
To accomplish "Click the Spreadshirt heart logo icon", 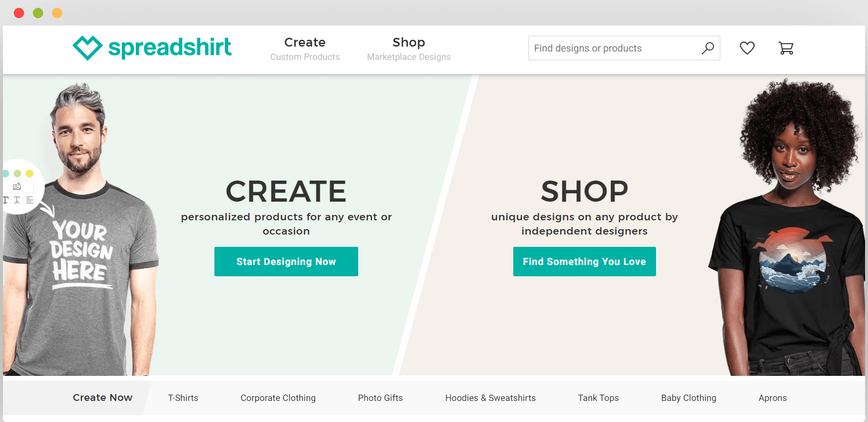I will click(x=87, y=48).
